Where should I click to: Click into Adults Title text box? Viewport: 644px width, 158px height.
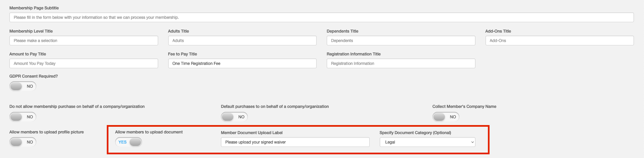tap(242, 41)
